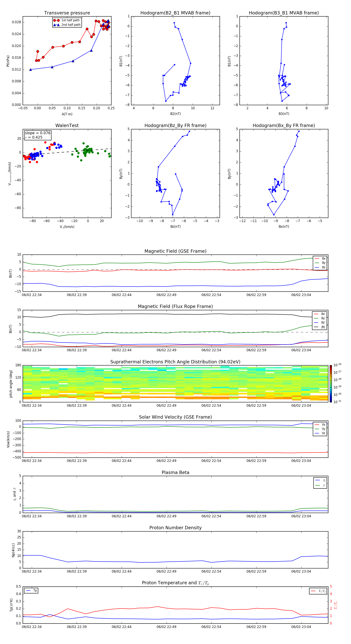Click the red Te/Tp right-axis label
The image size is (351, 644).
click(336, 605)
